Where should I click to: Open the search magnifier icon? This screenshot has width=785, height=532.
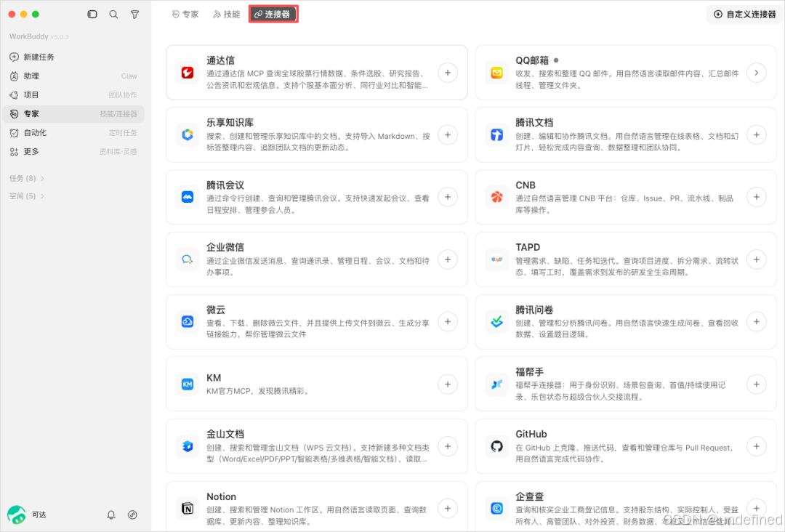113,14
